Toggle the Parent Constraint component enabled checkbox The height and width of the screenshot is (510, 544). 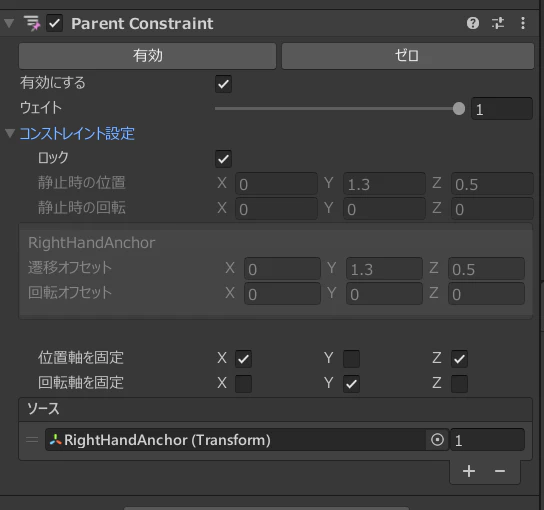coord(54,23)
